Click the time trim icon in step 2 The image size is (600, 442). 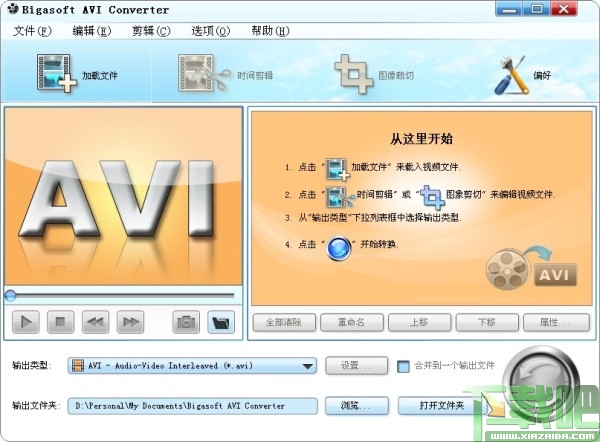point(339,197)
